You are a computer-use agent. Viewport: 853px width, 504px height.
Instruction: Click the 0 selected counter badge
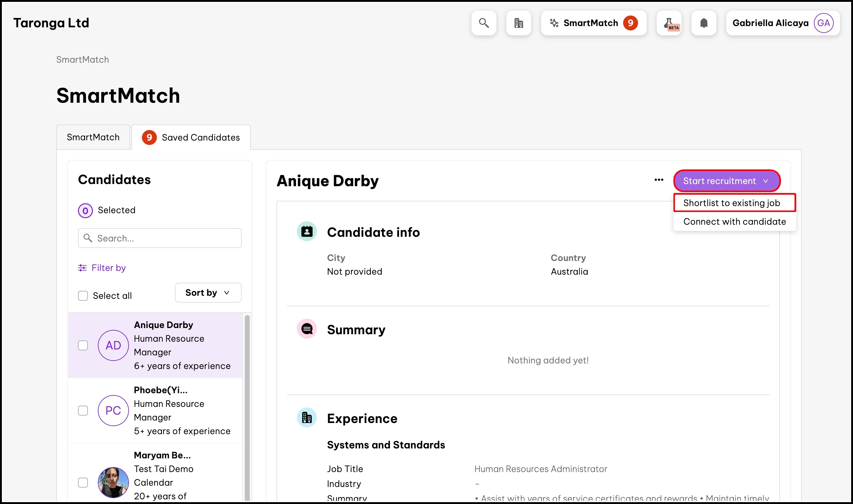[x=85, y=210]
